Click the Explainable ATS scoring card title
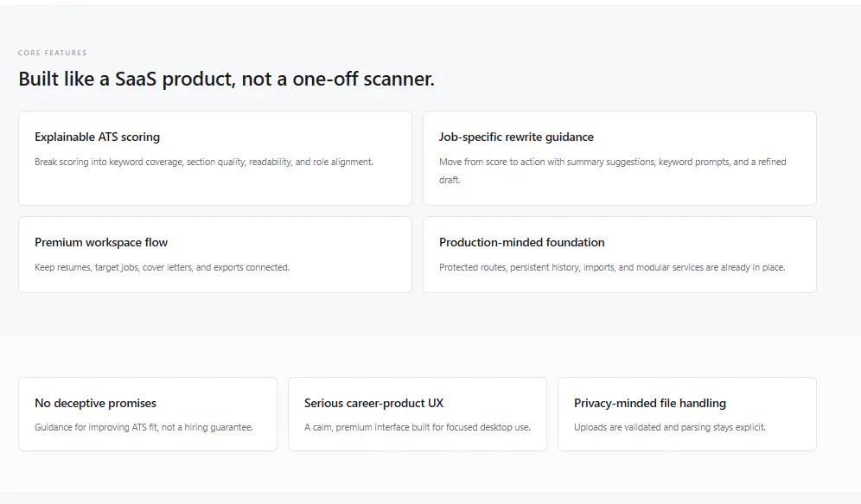Viewport: 861px width, 504px height. coord(97,137)
